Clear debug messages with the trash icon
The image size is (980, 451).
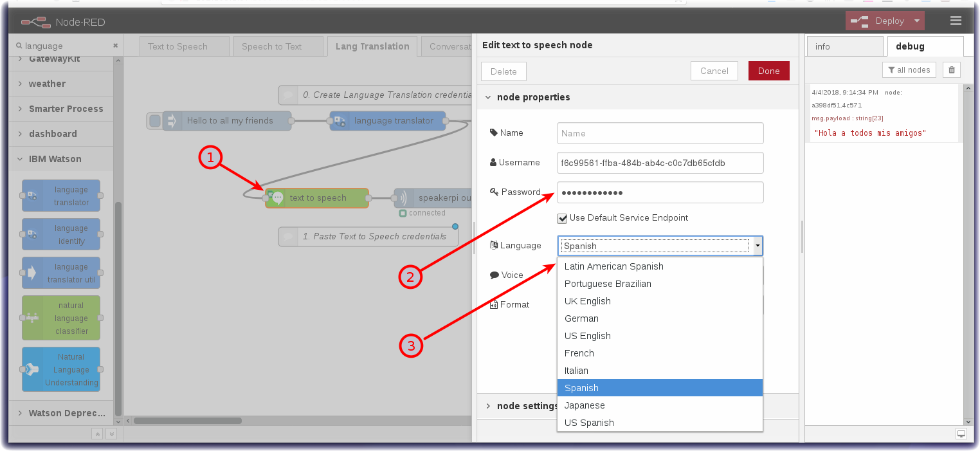[952, 70]
